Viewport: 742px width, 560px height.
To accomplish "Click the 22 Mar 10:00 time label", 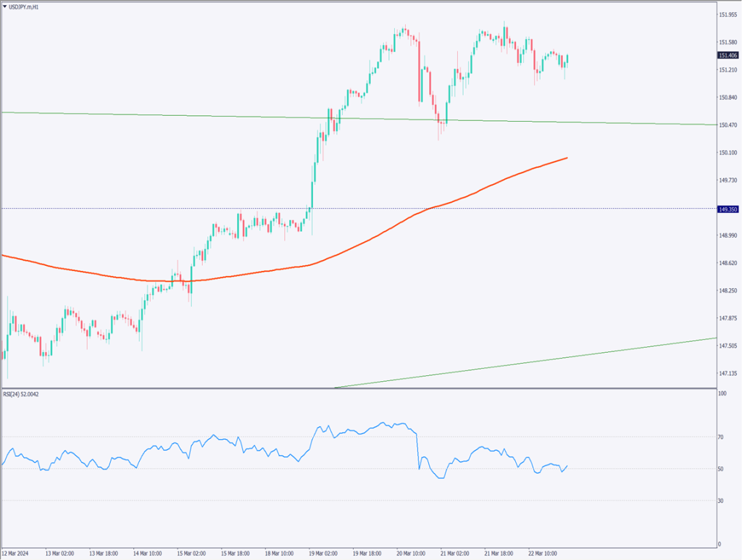I will [x=543, y=552].
